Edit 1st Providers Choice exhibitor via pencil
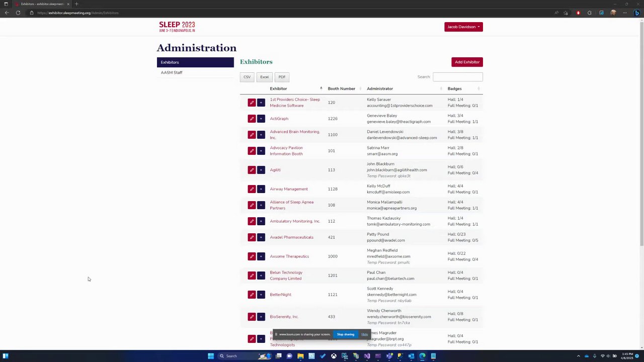This screenshot has width=644, height=362. (x=252, y=103)
